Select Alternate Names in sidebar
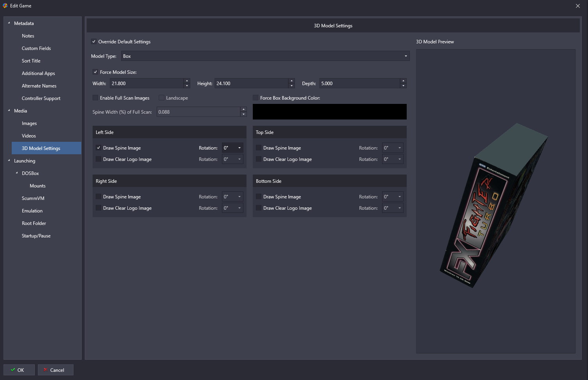 (x=39, y=86)
